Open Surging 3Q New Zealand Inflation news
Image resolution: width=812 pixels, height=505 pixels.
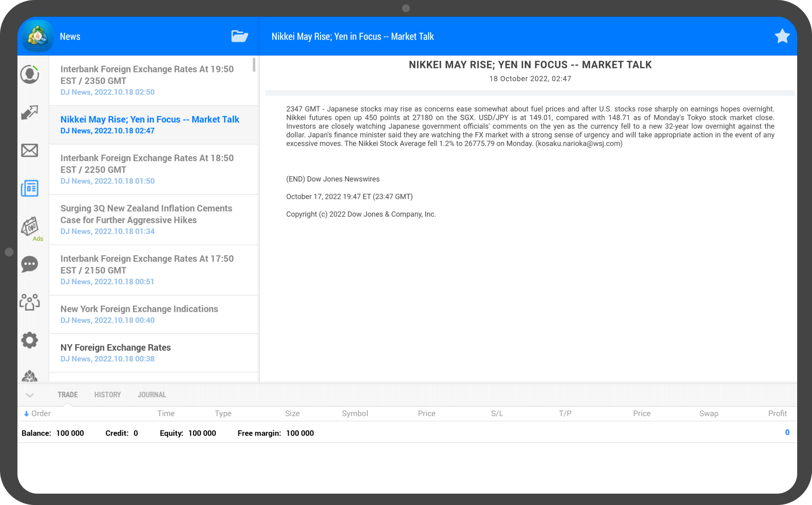(x=154, y=220)
